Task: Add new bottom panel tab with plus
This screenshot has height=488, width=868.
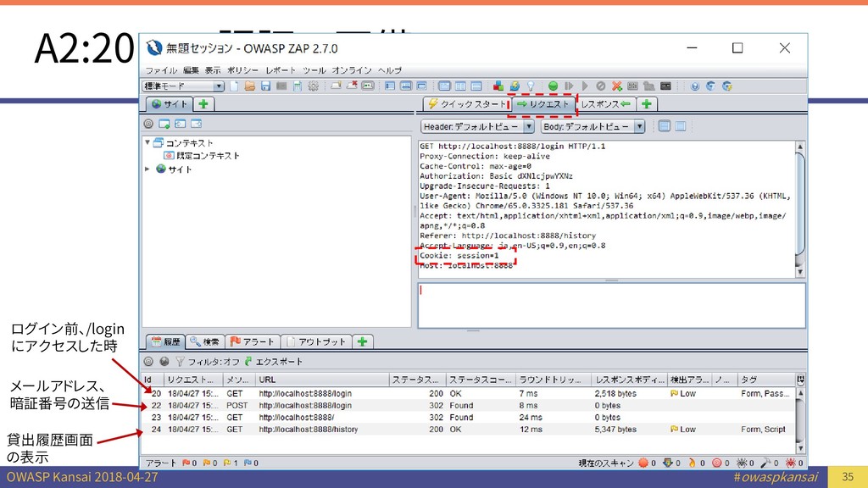Action: click(x=363, y=341)
